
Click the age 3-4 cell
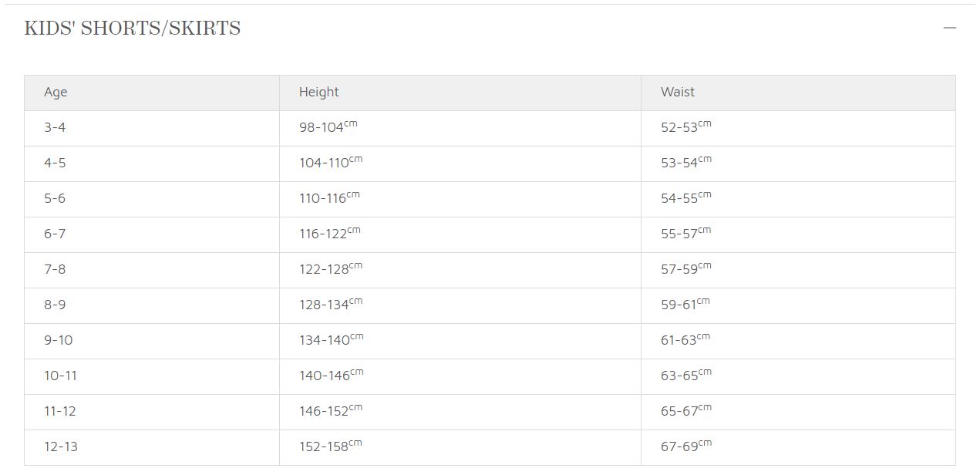[x=152, y=128]
